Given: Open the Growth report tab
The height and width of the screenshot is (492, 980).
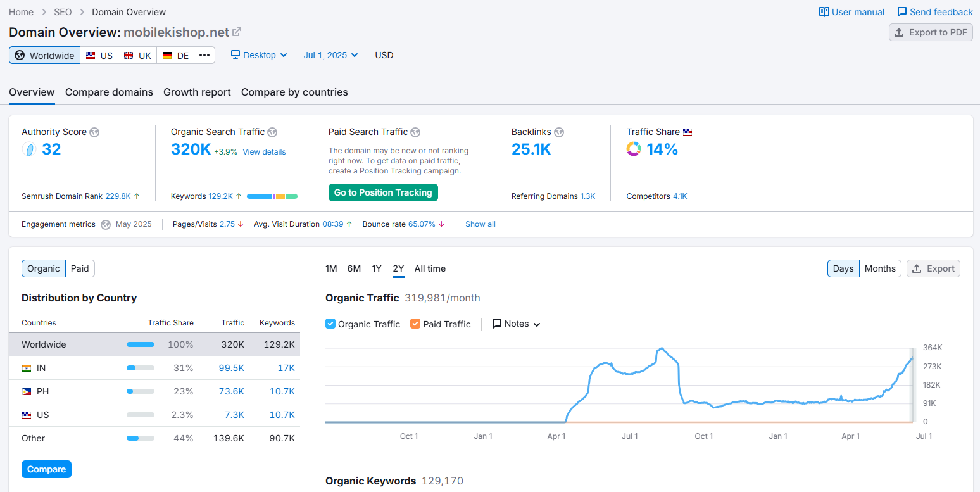Looking at the screenshot, I should tap(197, 92).
